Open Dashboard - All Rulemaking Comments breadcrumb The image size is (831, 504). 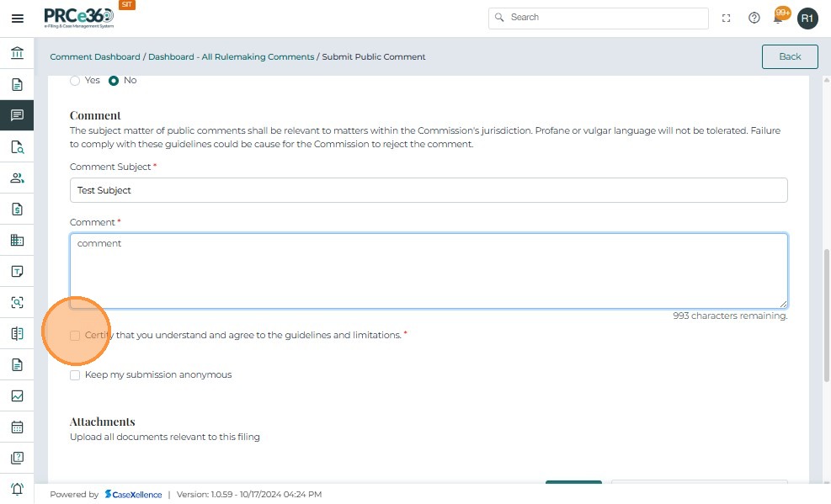coord(231,57)
